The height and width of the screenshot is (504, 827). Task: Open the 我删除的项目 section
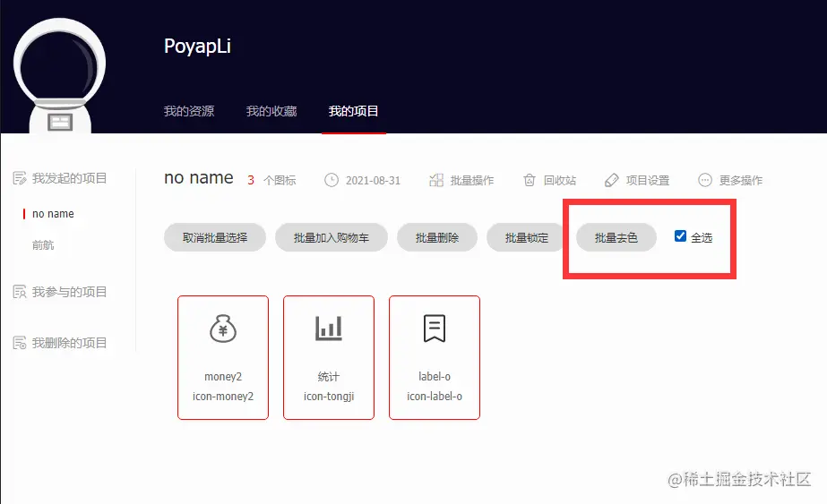[x=69, y=343]
